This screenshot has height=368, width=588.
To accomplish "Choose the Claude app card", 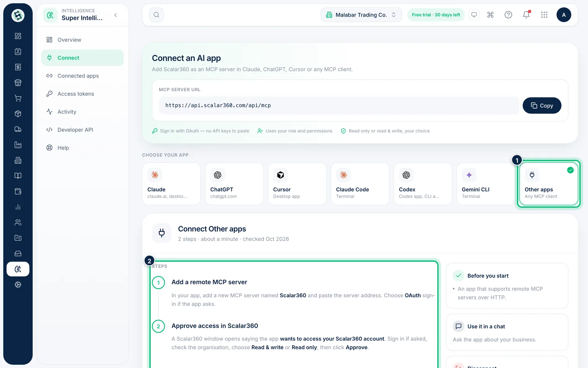I will (x=171, y=184).
